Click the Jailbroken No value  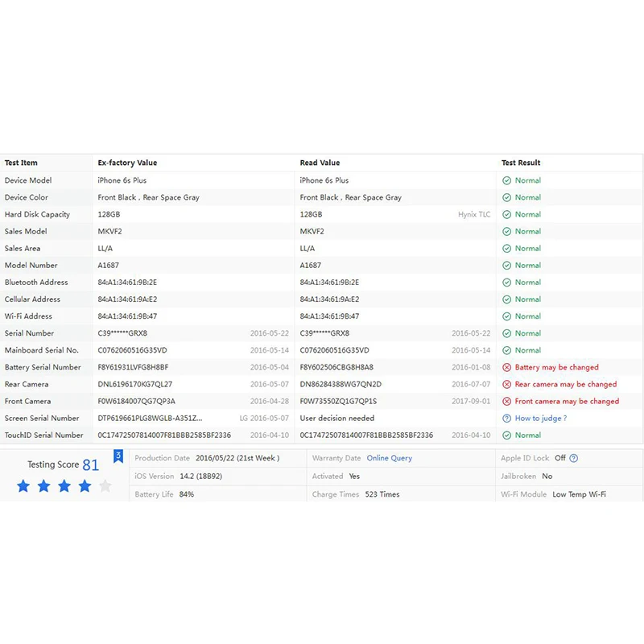click(547, 476)
